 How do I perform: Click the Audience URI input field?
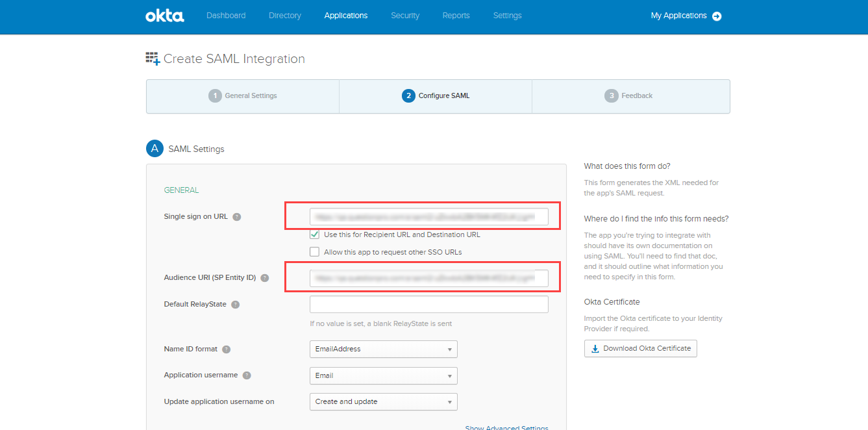pyautogui.click(x=429, y=278)
